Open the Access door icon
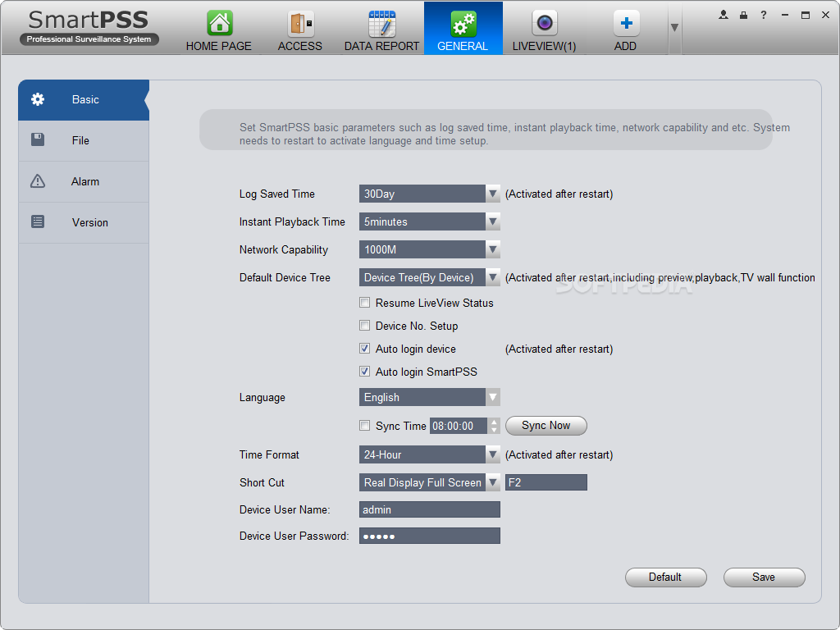 [301, 23]
